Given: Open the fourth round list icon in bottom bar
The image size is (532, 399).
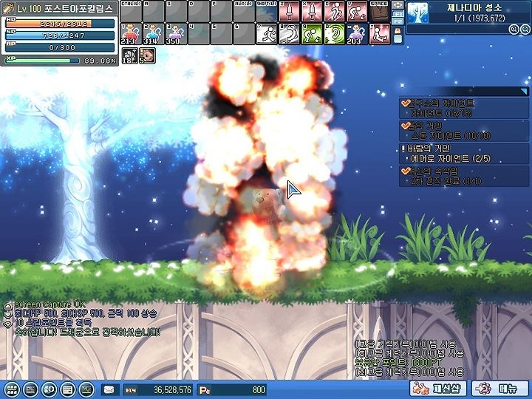Looking at the screenshot, I should pyautogui.click(x=67, y=389).
